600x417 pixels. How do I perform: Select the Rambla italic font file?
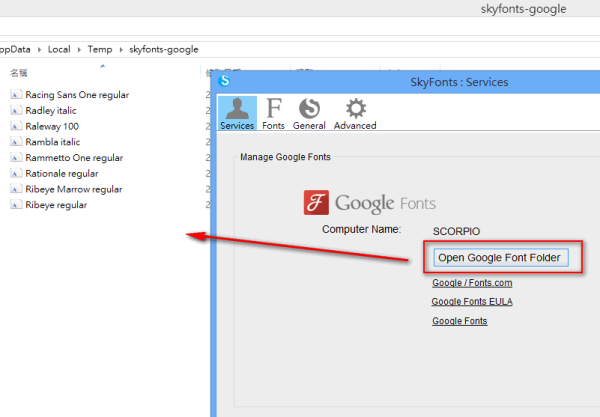click(53, 142)
